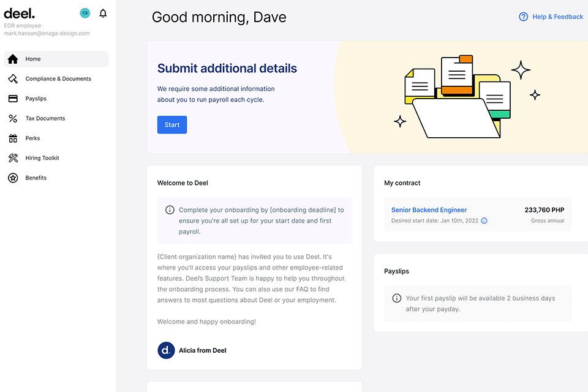The height and width of the screenshot is (392, 588).
Task: Click the 'My contract' card title
Action: coord(402,183)
